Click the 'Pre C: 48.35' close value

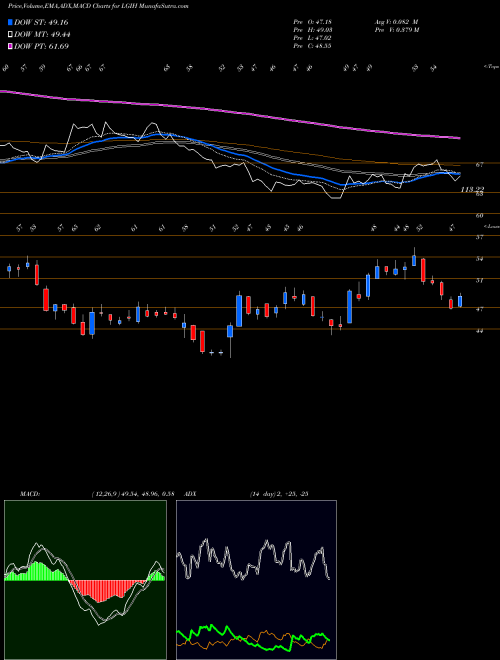[x=312, y=46]
